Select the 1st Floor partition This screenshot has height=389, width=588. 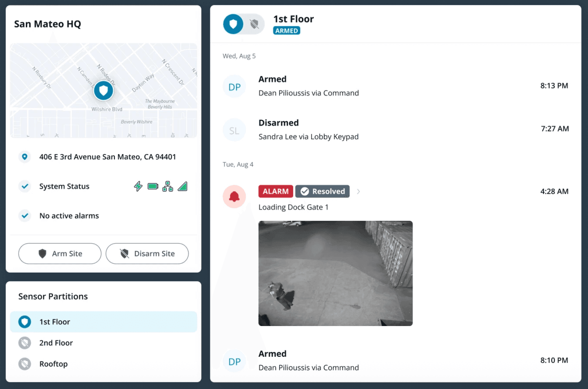point(104,322)
